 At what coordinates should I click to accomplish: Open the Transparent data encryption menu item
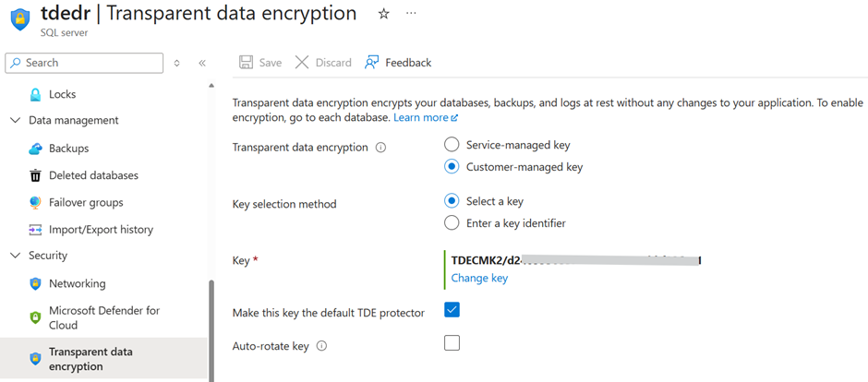pyautogui.click(x=90, y=359)
